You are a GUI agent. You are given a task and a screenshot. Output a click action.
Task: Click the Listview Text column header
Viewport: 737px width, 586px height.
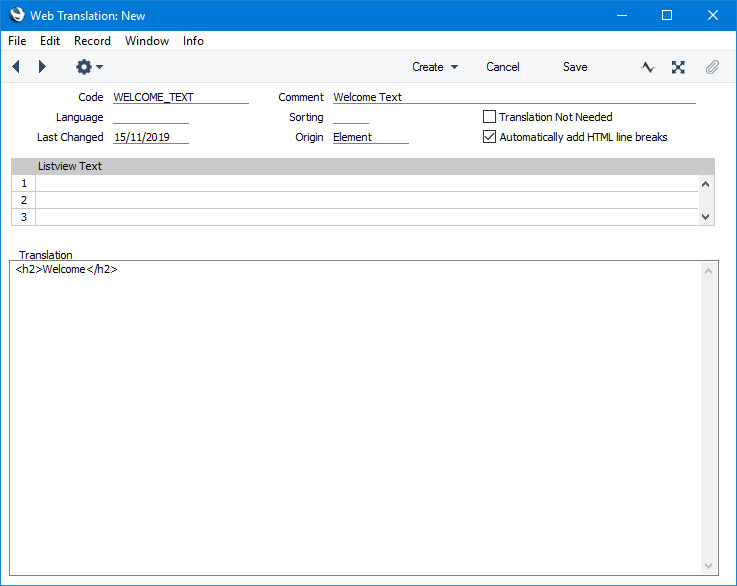tap(70, 166)
